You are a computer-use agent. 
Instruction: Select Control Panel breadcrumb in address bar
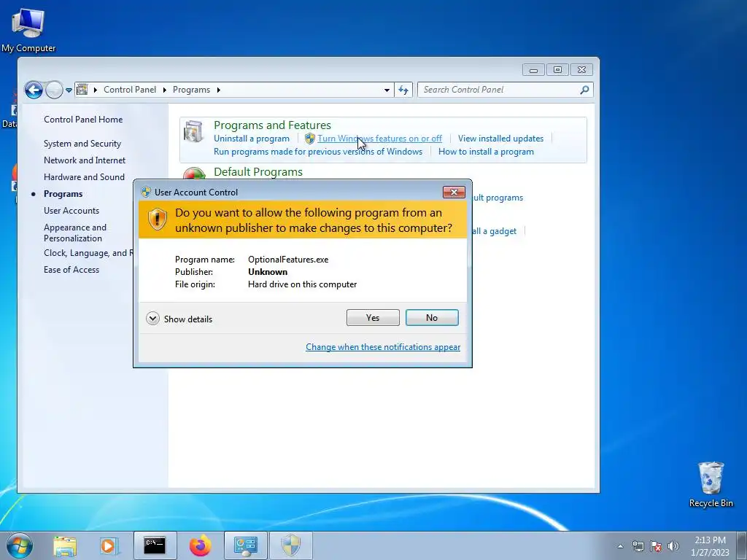pyautogui.click(x=130, y=90)
